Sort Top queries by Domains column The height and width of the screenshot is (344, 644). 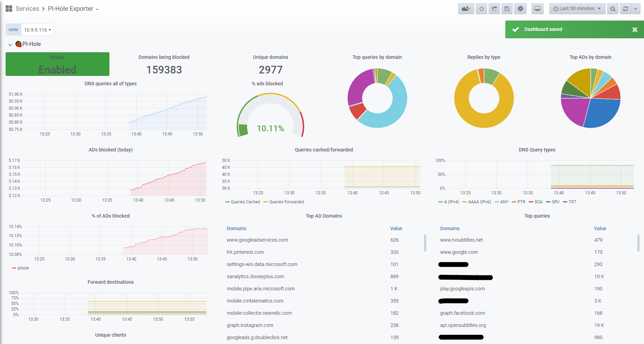coord(450,228)
